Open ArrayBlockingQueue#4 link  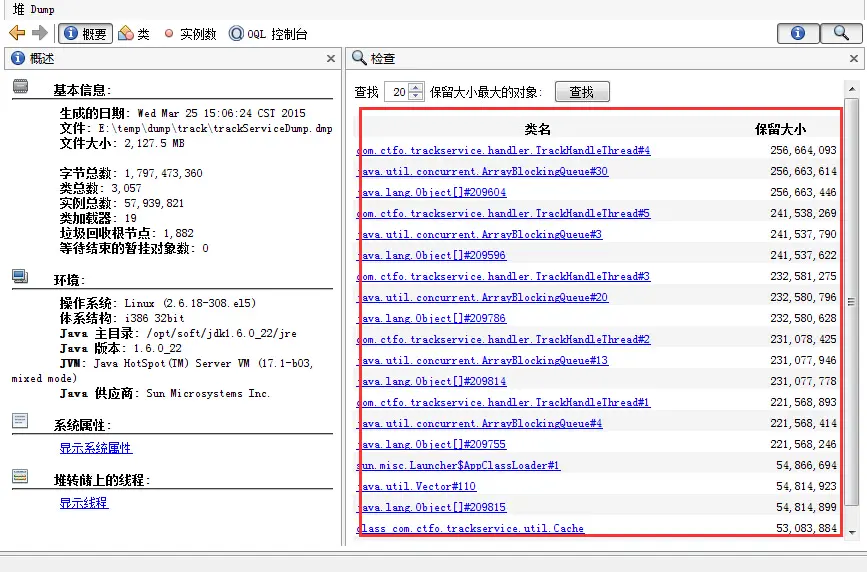pyautogui.click(x=479, y=424)
